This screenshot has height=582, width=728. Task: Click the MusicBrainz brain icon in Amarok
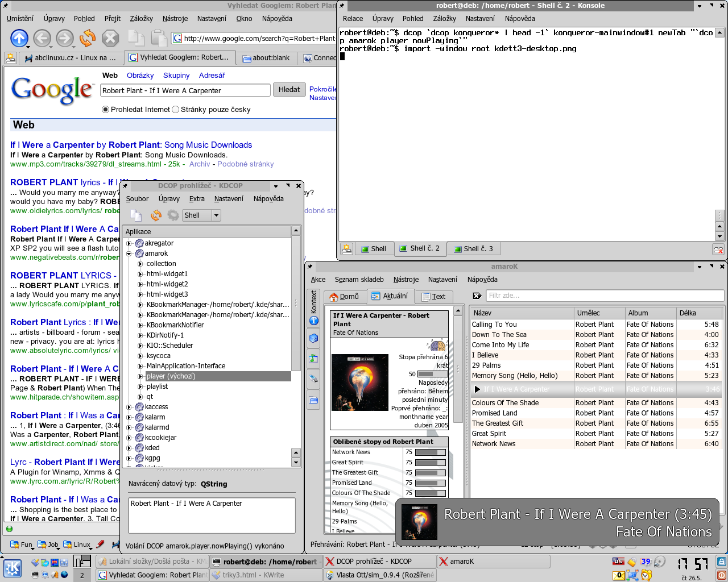pos(437,345)
